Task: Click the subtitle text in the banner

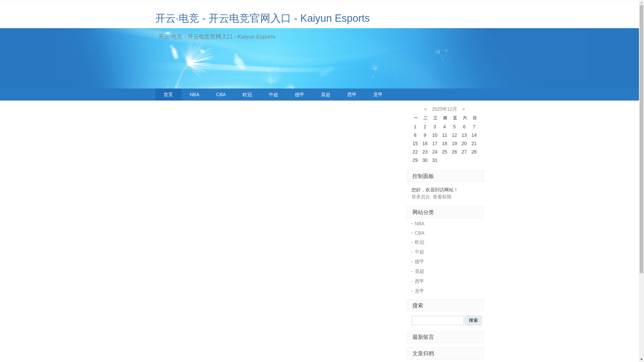Action: (217, 37)
